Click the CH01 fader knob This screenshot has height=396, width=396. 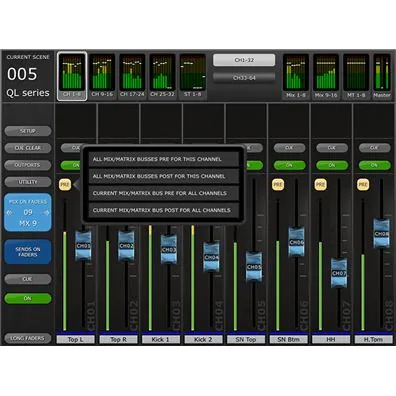click(x=84, y=246)
